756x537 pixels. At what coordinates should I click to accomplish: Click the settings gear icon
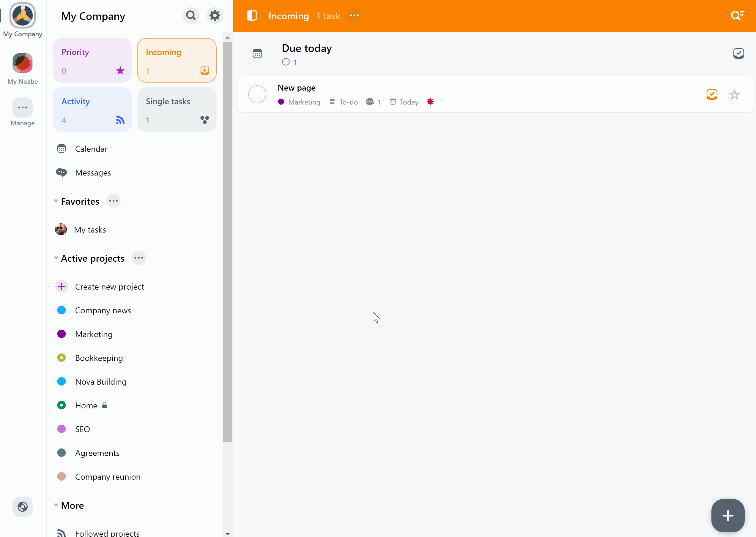[215, 16]
